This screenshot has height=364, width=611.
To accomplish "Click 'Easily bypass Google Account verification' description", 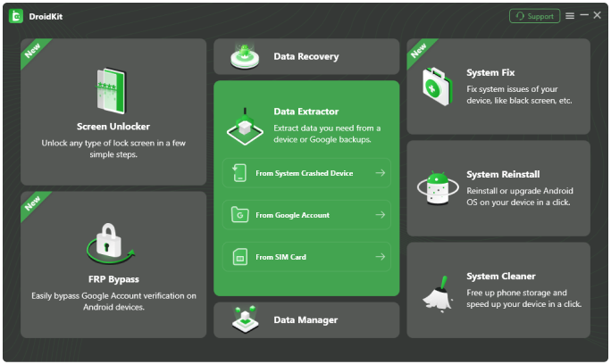I will [113, 302].
